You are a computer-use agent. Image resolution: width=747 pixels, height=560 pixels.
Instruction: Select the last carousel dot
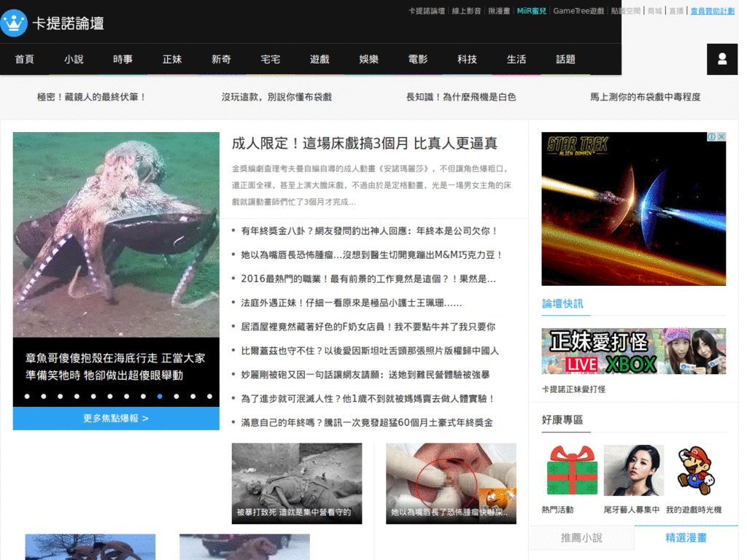(x=209, y=396)
